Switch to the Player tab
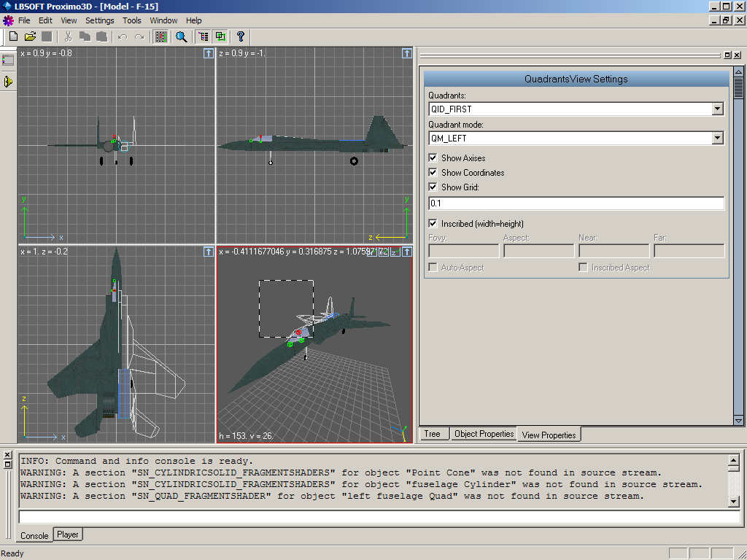 click(68, 534)
